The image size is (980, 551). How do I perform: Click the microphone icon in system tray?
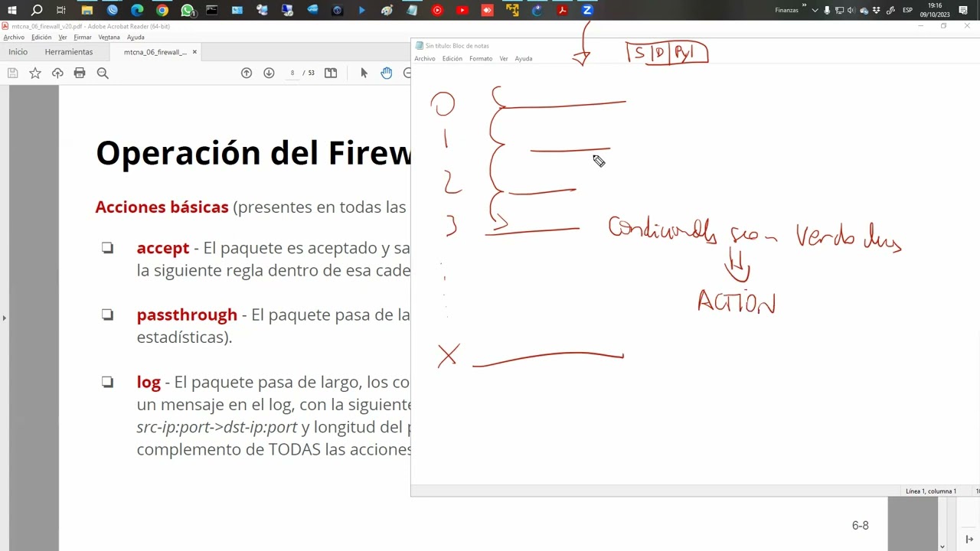827,11
